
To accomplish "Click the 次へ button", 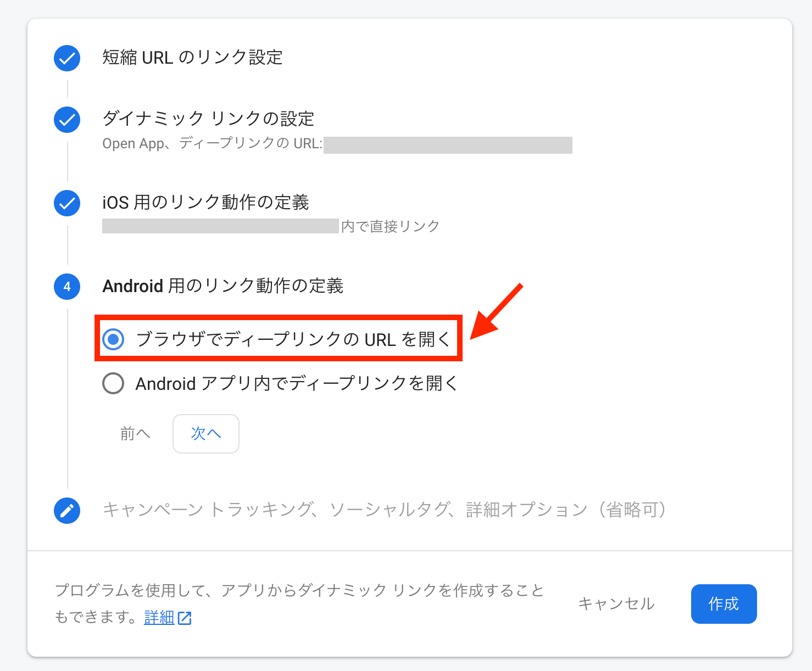I will tap(206, 434).
